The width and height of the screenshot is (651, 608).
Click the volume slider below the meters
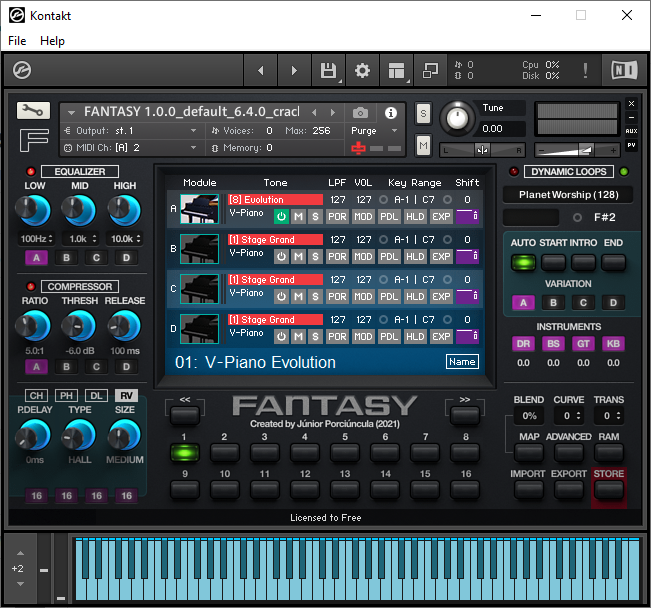coord(577,150)
